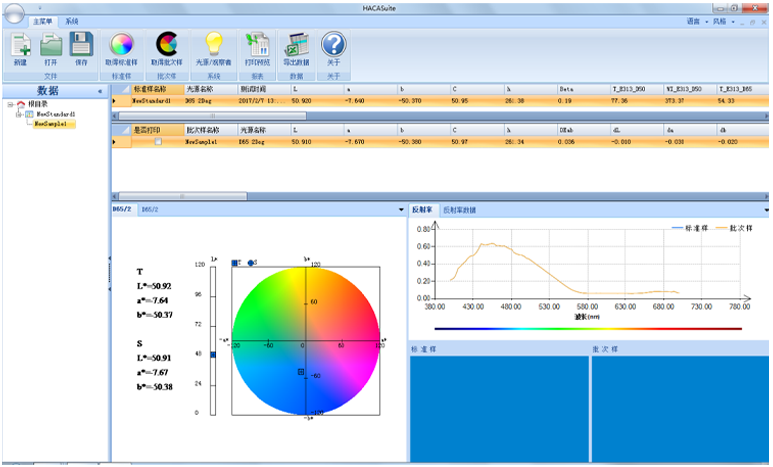This screenshot has height=467, width=773.
Task: Collapse the NewStandard1 tree node
Action: [19, 114]
